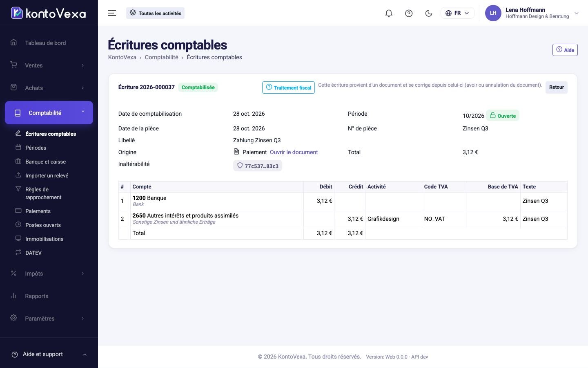Go to Paiements page
Image resolution: width=588 pixels, height=368 pixels.
(x=38, y=211)
